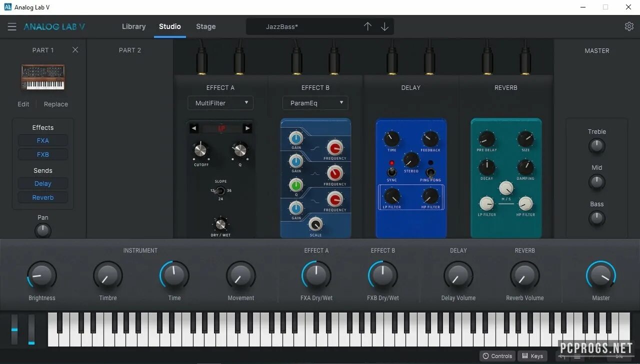
Task: Click the Movement macro knob
Action: click(240, 276)
